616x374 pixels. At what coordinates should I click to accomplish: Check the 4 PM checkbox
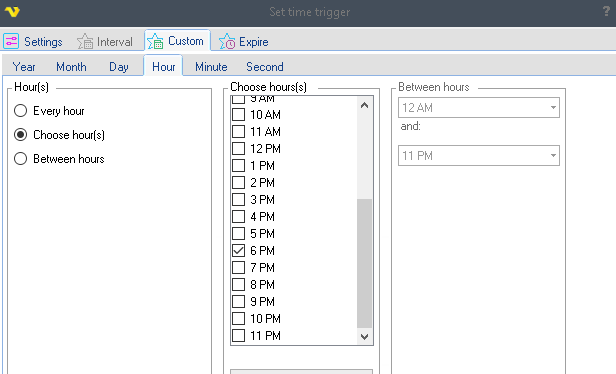pyautogui.click(x=238, y=216)
